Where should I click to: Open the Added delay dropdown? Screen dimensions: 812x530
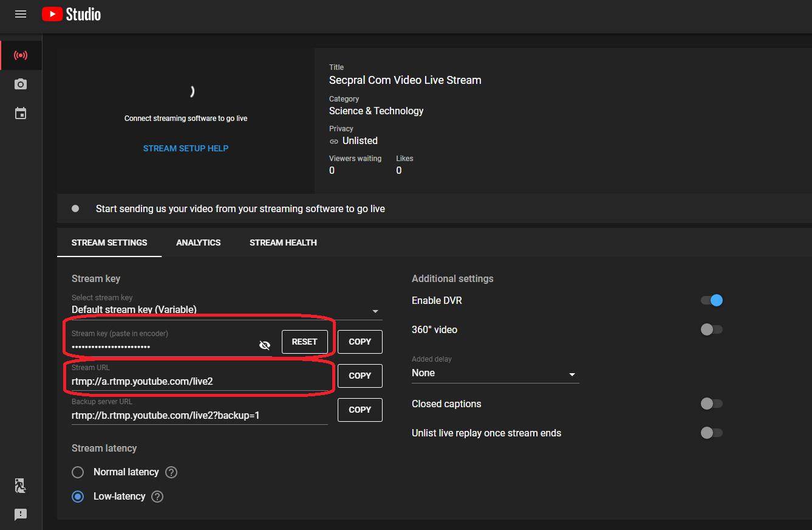tap(494, 373)
